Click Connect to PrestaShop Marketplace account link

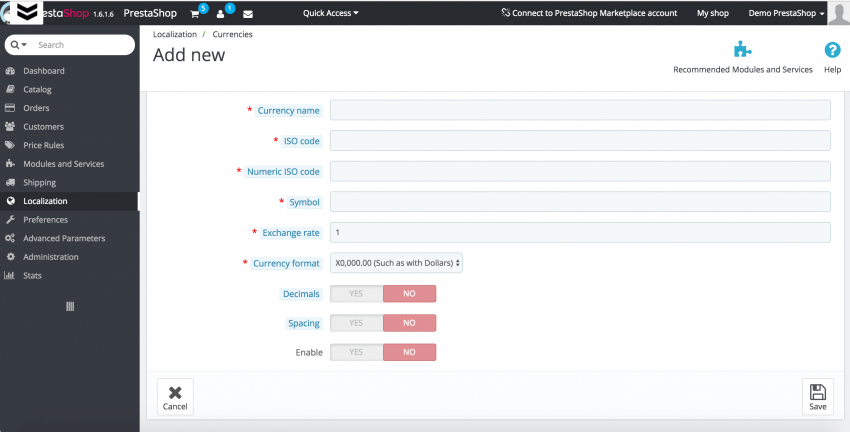pos(589,13)
